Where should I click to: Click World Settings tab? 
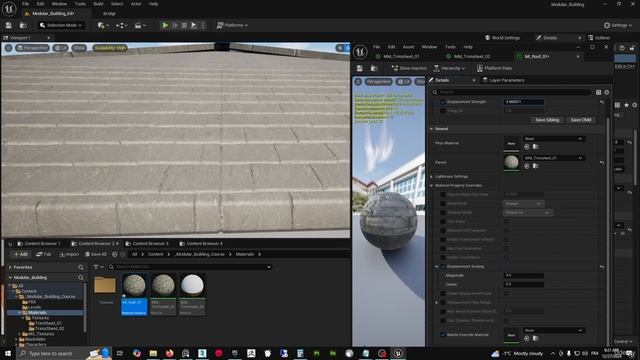coord(502,38)
